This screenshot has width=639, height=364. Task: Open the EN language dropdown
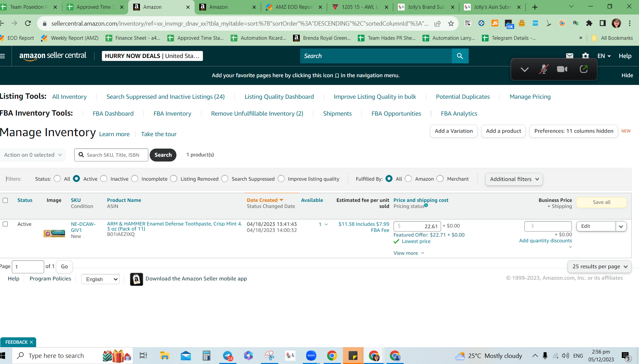click(604, 56)
